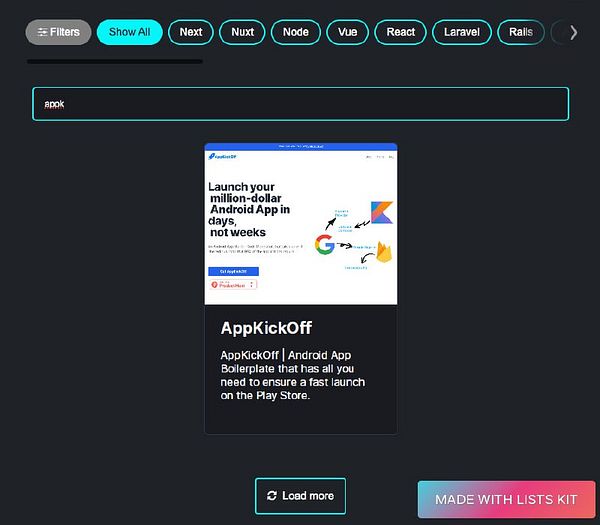Select the Show All filter

pyautogui.click(x=129, y=32)
